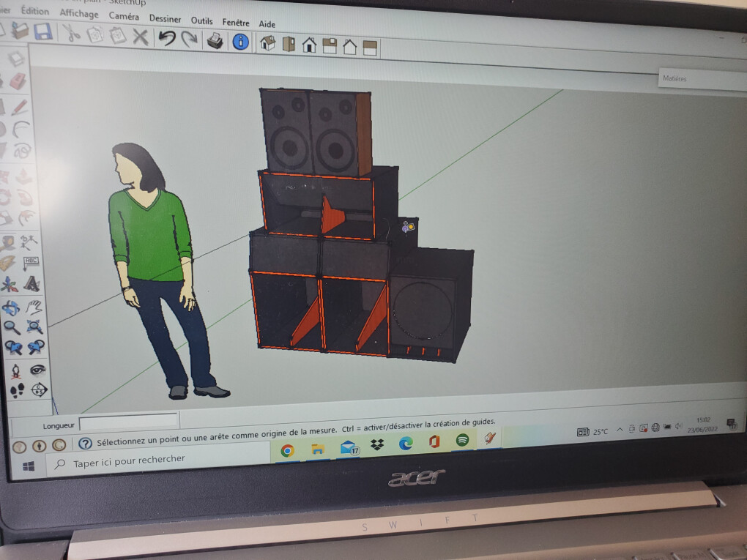
Task: Select the Look Around eye tool
Action: tap(37, 370)
